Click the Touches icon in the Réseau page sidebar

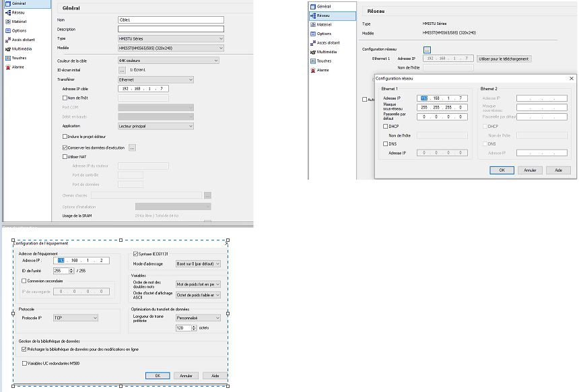pos(312,61)
